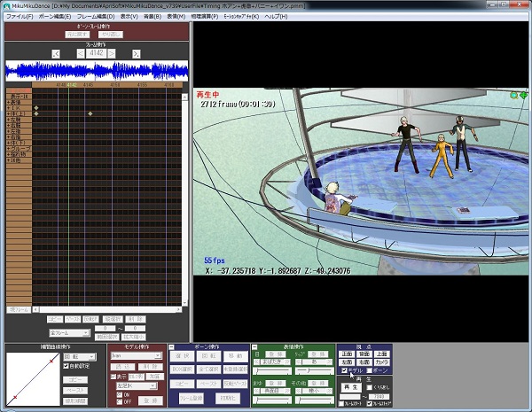The width and height of the screenshot is (532, 412).
Task: Collapse the bone operation panel with its minus icon
Action: pyautogui.click(x=172, y=347)
